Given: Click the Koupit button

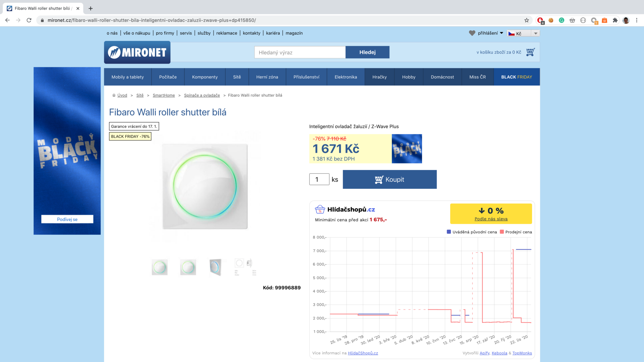Looking at the screenshot, I should point(390,179).
